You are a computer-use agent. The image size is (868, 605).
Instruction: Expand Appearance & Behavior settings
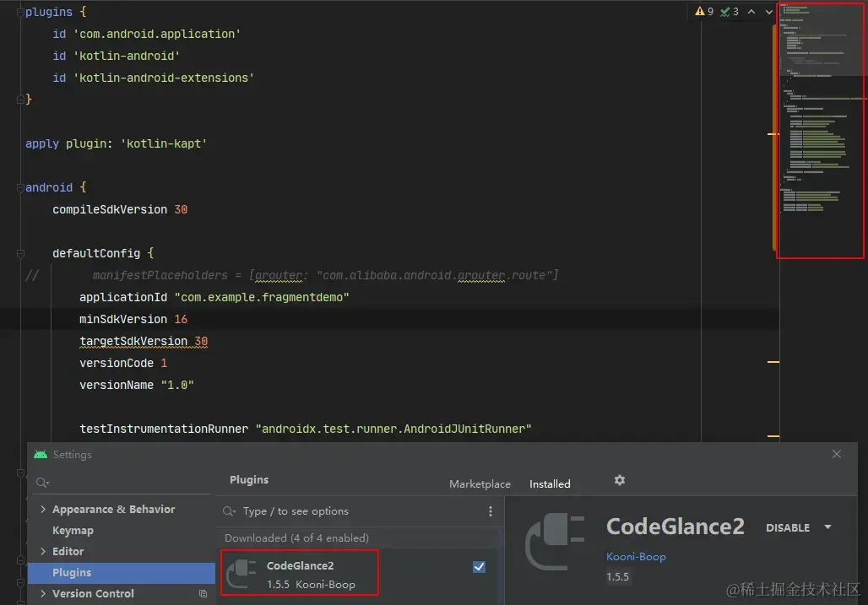(43, 509)
